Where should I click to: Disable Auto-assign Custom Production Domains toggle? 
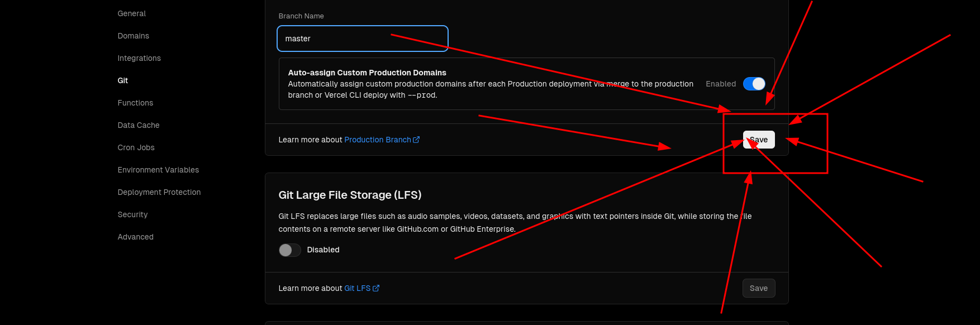tap(754, 84)
